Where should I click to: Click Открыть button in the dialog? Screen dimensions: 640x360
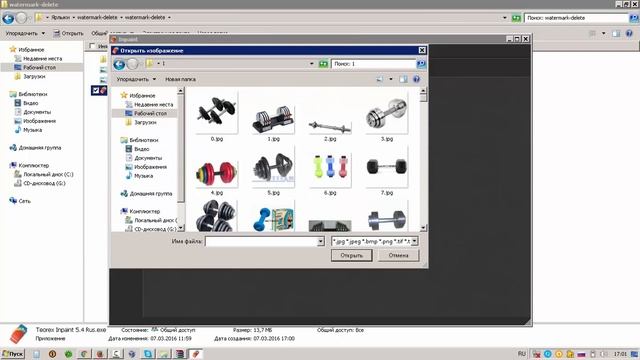tap(351, 256)
